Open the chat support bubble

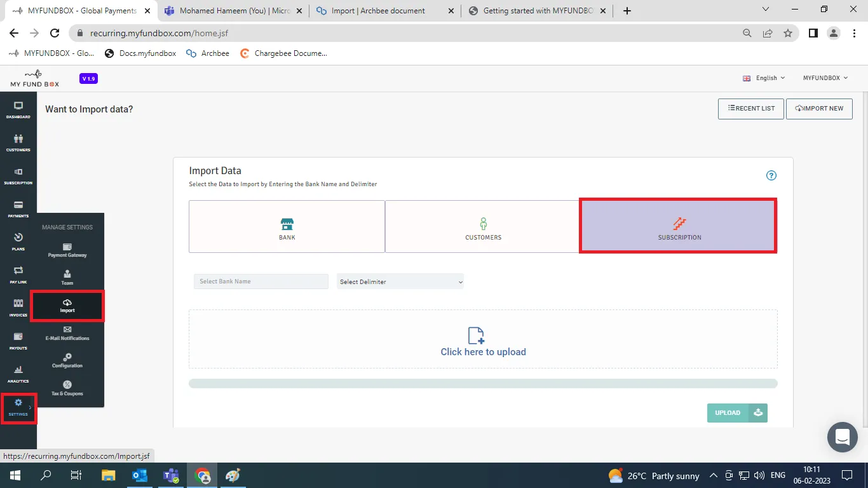point(843,437)
